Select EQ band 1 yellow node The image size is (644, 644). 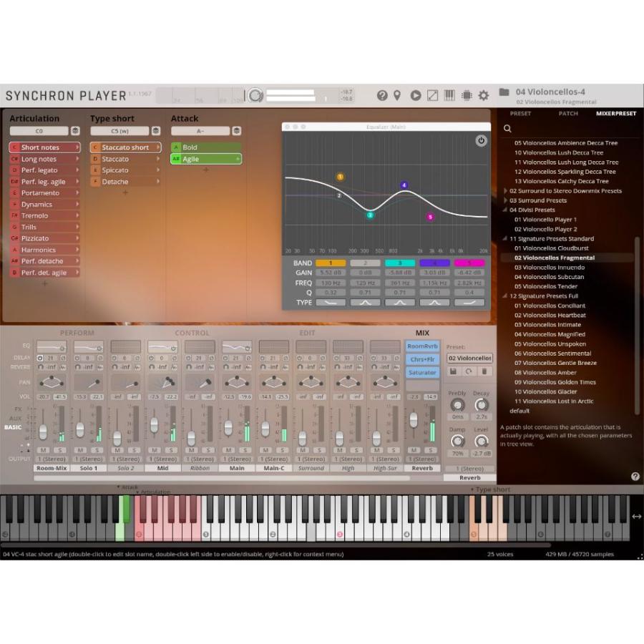(x=340, y=177)
